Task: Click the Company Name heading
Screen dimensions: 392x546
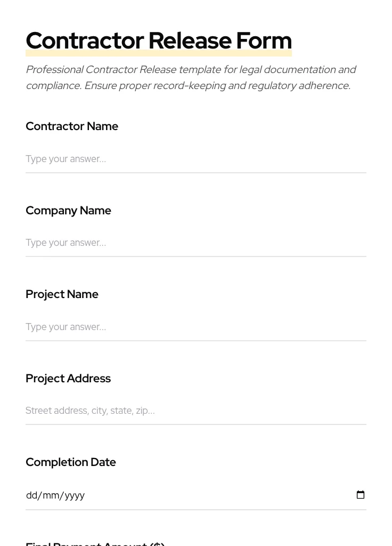Action: coord(68,210)
